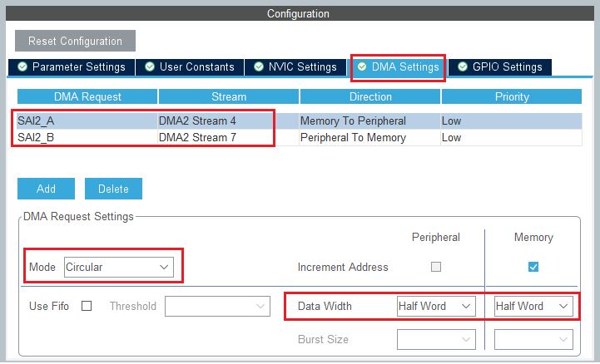Open the NVIC Settings tab
The height and width of the screenshot is (364, 600).
point(295,67)
